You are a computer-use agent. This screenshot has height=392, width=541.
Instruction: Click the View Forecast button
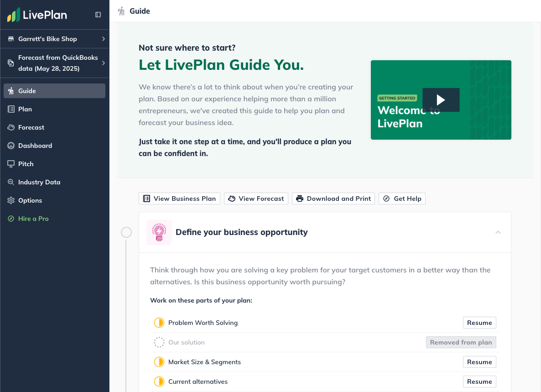tap(256, 199)
